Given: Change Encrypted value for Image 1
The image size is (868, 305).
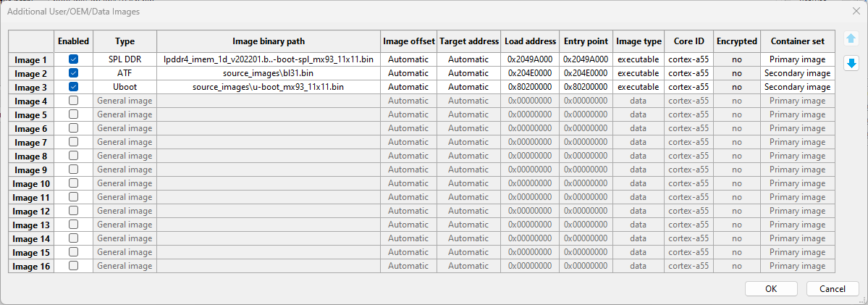Looking at the screenshot, I should pyautogui.click(x=736, y=59).
